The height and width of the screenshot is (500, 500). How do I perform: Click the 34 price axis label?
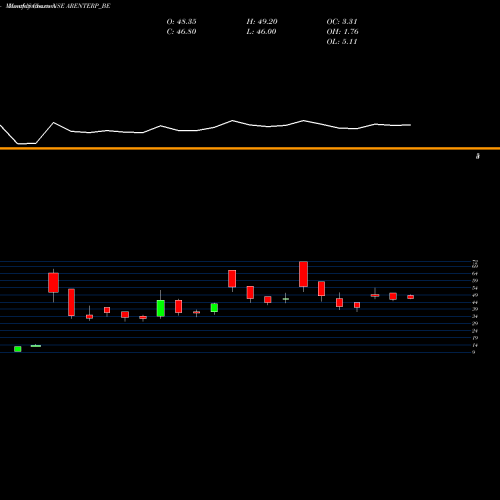click(x=475, y=316)
